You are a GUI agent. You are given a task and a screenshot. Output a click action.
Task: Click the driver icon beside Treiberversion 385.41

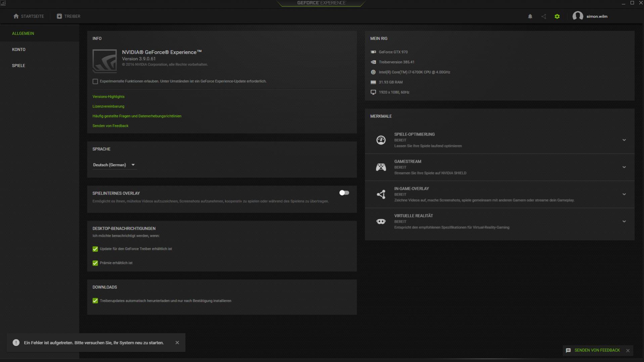coord(373,62)
